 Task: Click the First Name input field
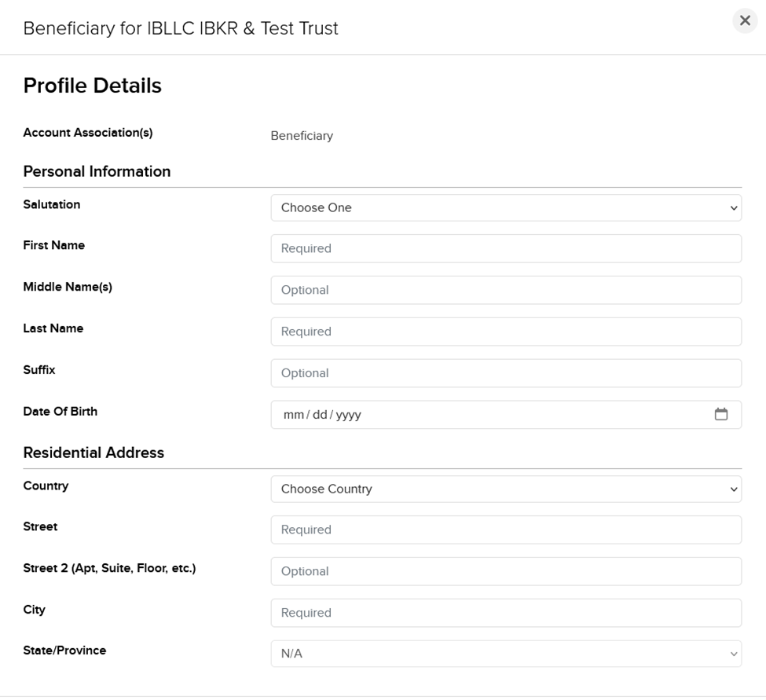(x=506, y=248)
